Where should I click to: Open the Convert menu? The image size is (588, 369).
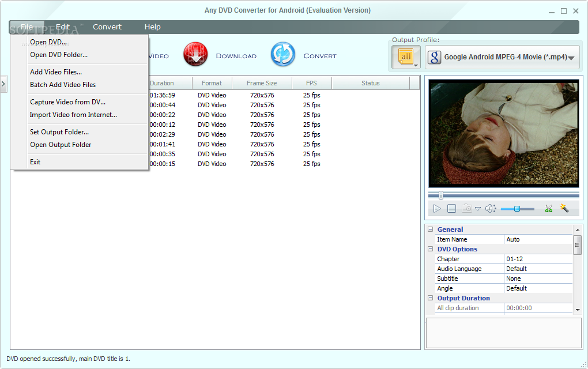pos(107,27)
